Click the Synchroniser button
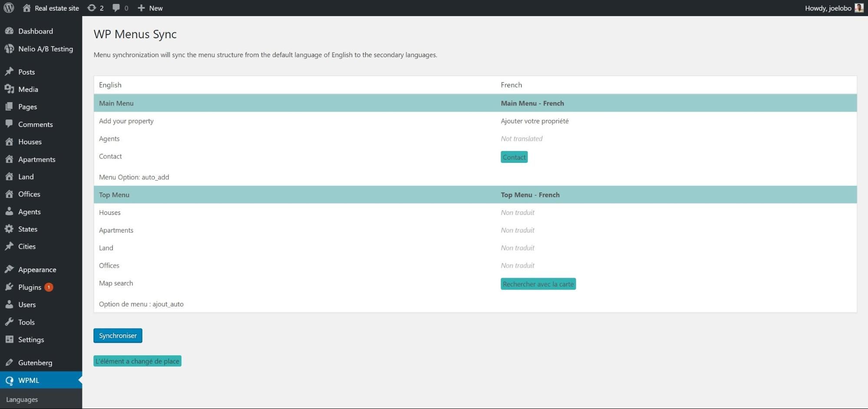This screenshot has height=409, width=868. pyautogui.click(x=118, y=336)
